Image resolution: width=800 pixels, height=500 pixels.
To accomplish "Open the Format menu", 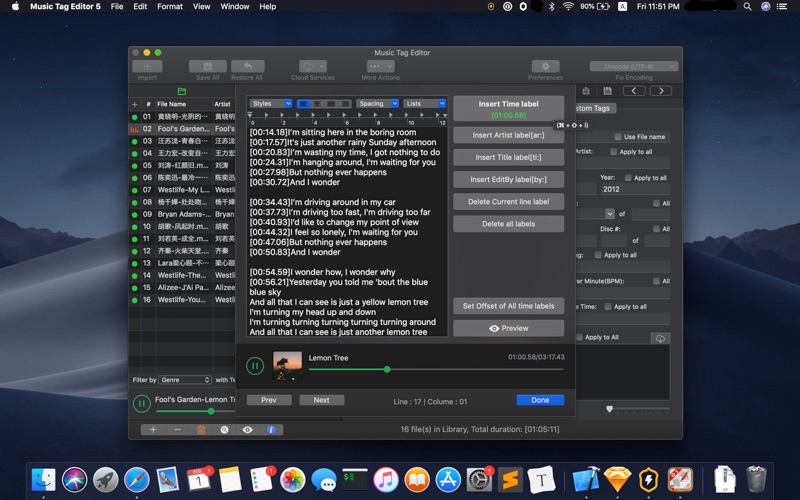I will click(170, 7).
